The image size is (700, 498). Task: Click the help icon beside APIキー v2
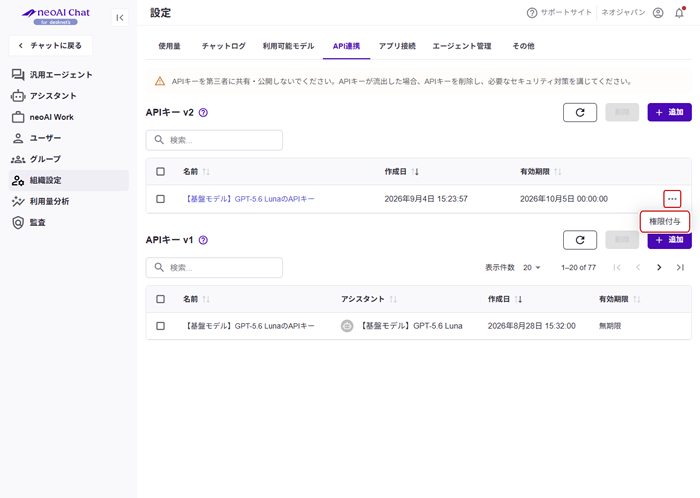tap(203, 112)
